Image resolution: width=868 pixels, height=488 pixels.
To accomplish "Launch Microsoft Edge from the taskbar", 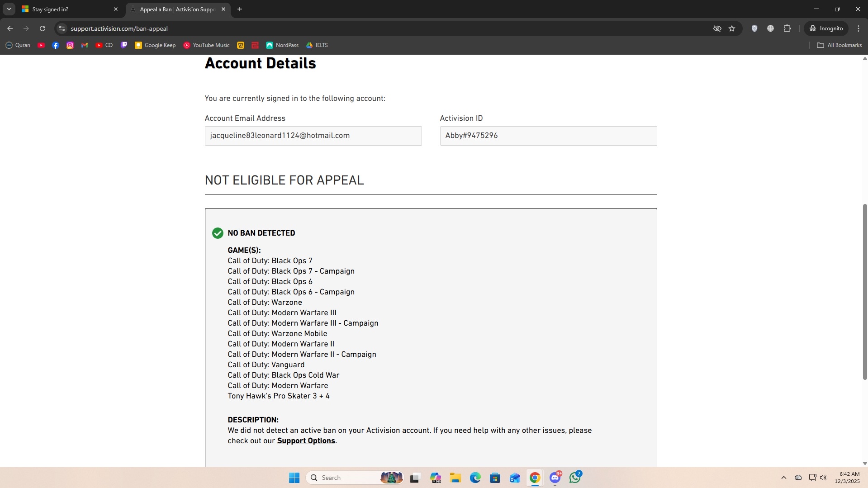I will tap(475, 478).
